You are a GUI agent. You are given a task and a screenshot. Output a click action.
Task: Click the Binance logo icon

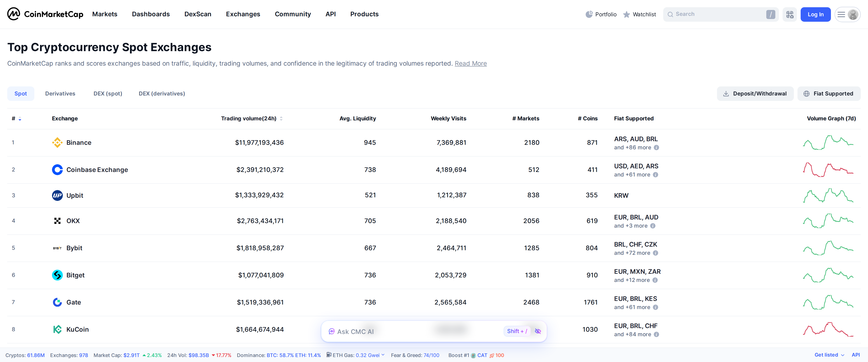[57, 142]
